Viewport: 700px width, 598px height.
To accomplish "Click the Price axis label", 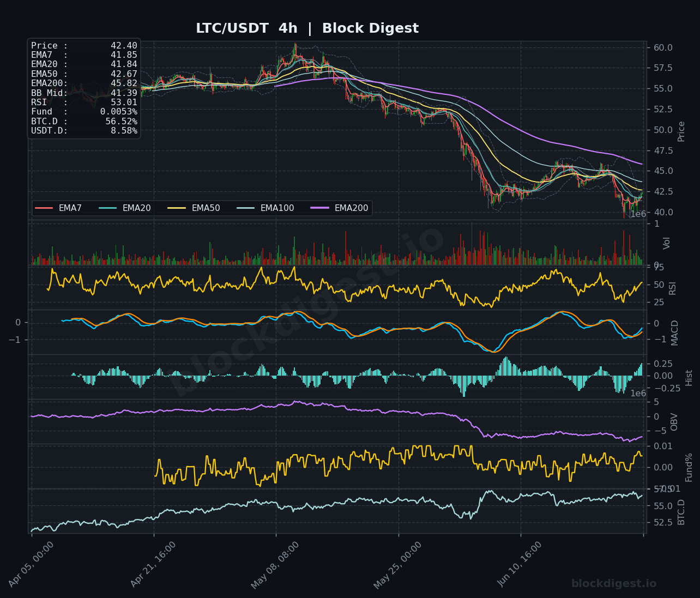I will click(681, 131).
